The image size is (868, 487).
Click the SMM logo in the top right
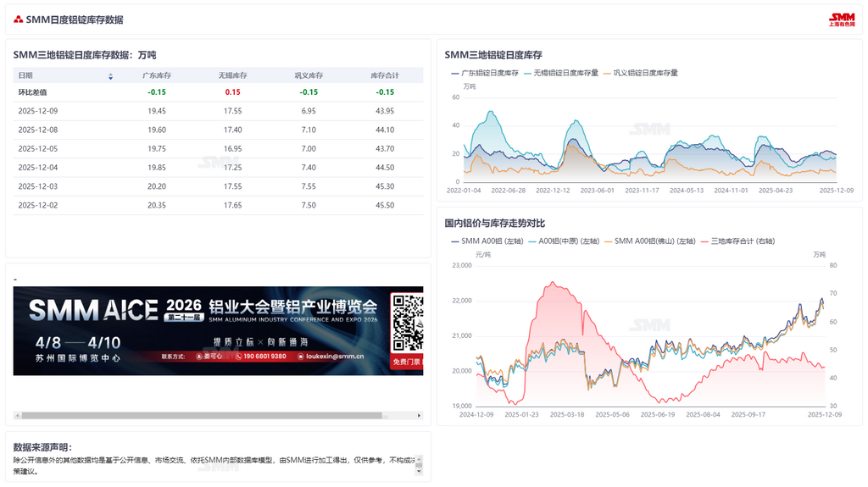coord(841,19)
